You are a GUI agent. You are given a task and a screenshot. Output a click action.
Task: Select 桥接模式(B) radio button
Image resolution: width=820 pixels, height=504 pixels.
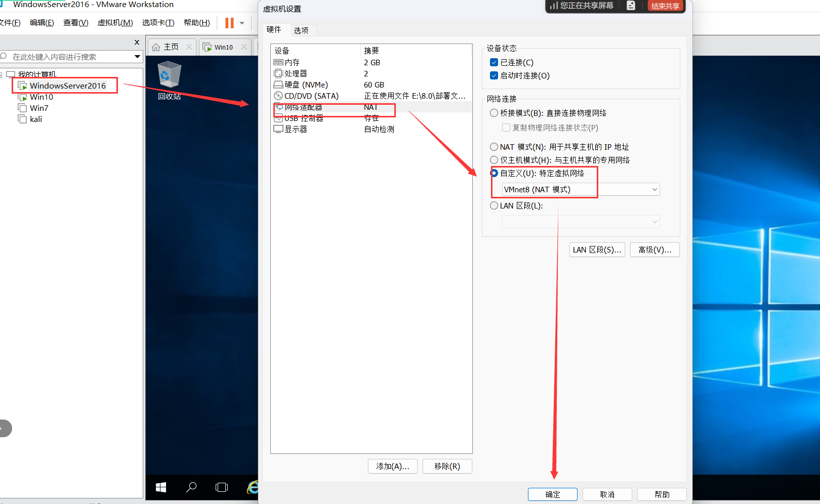(x=494, y=113)
